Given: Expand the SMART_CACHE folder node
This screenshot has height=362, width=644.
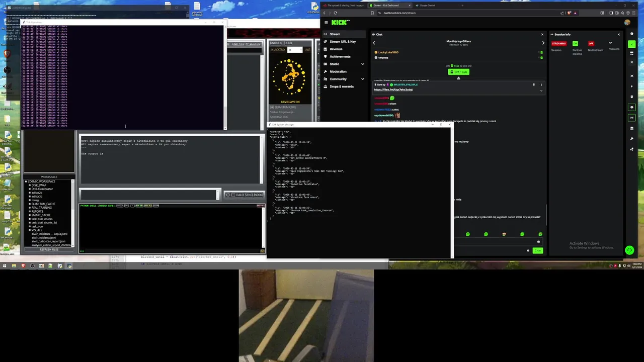Looking at the screenshot, I should 30,215.
